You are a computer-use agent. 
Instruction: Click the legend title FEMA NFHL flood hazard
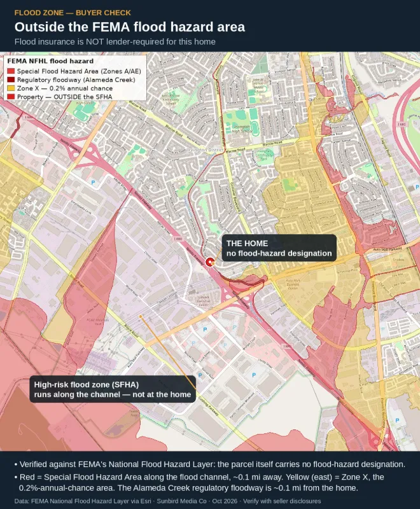point(50,61)
